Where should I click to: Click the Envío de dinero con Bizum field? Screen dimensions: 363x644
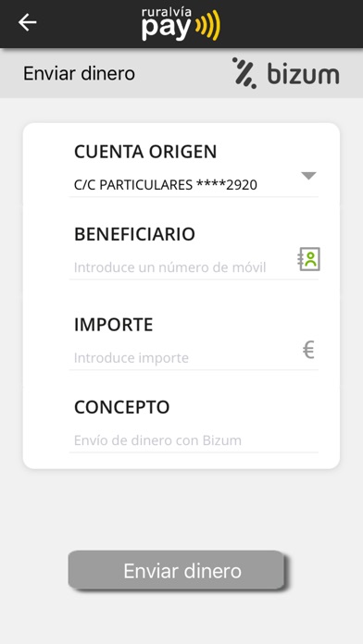click(194, 440)
